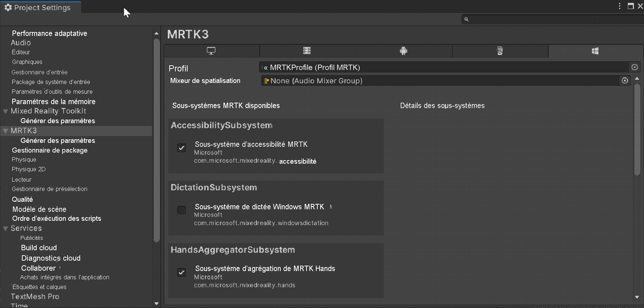Click the AccessibilitySubsystem heading

222,125
